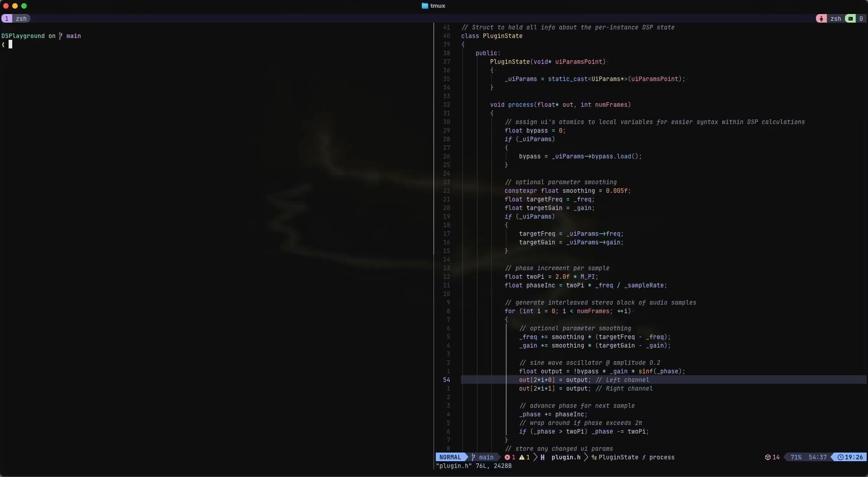The image size is (868, 477).
Task: Click the for loop over numFrames line
Action: tap(568, 311)
